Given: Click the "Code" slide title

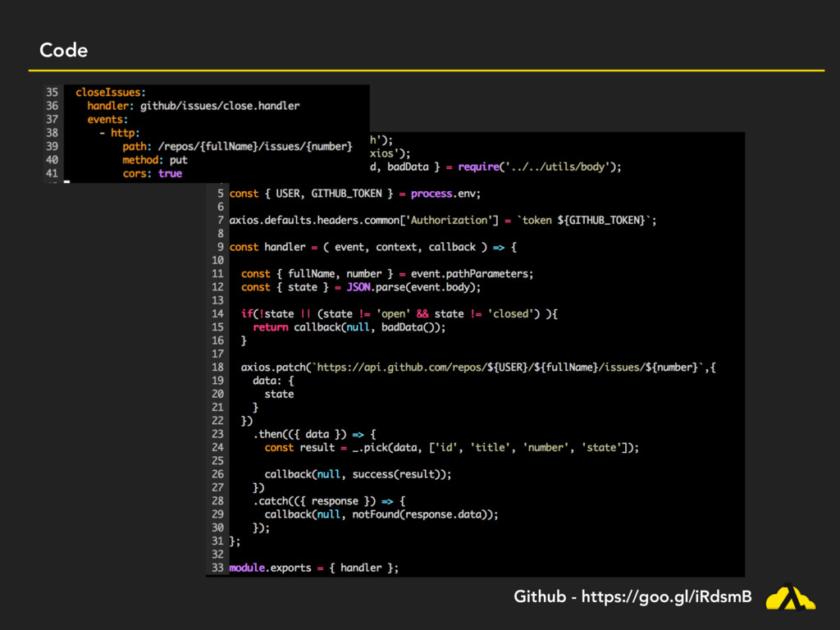Looking at the screenshot, I should (63, 50).
